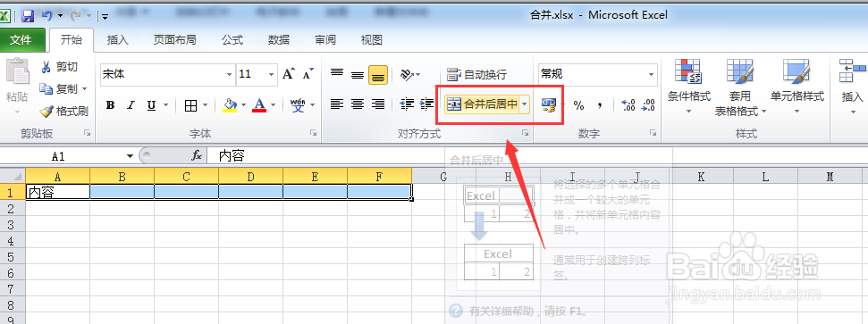
Task: Apply percent style
Action: pyautogui.click(x=578, y=105)
